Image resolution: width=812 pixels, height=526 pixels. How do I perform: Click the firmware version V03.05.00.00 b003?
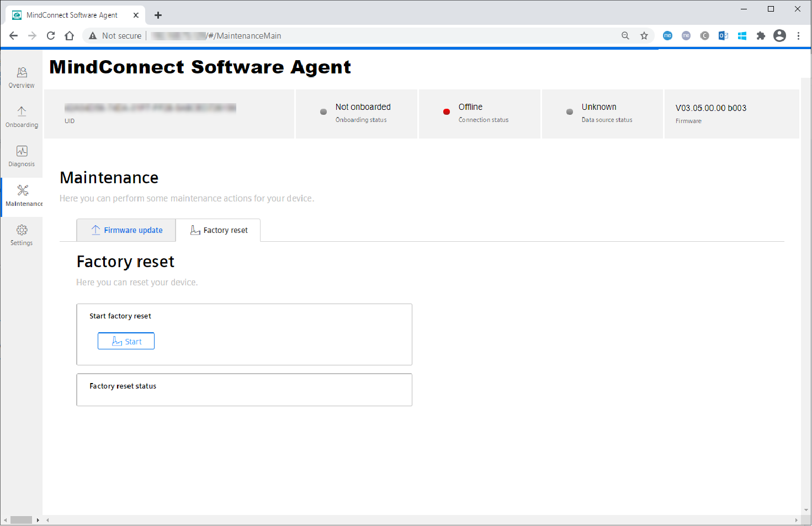coord(711,108)
